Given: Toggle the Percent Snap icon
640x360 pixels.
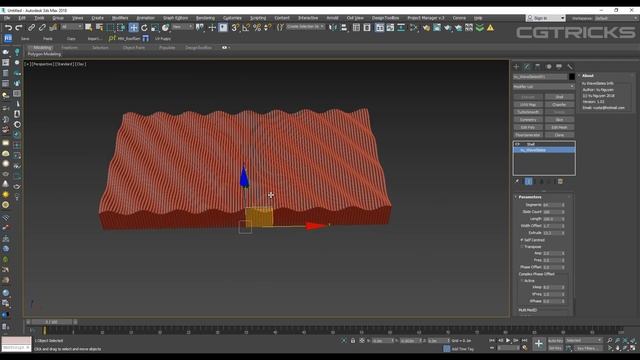Looking at the screenshot, I should (257, 28).
